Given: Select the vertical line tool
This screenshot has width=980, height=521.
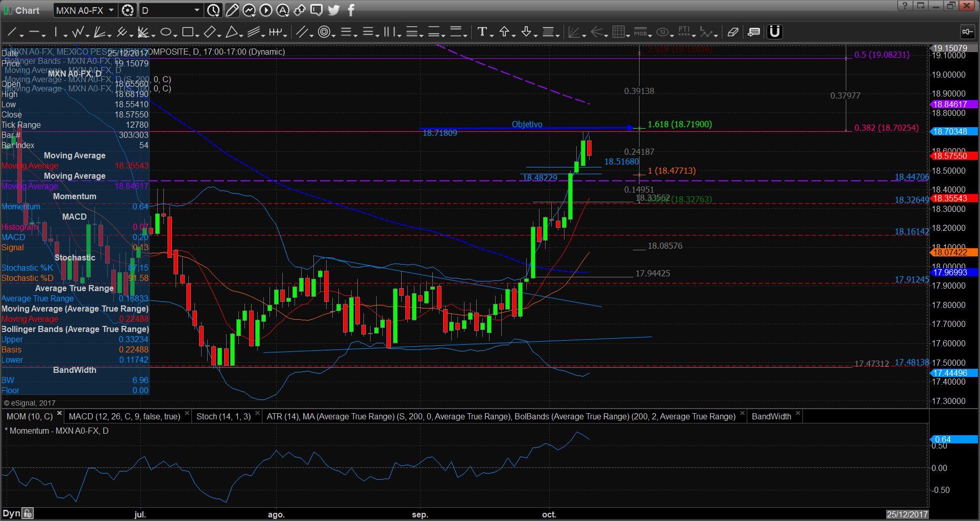Looking at the screenshot, I should point(56,32).
